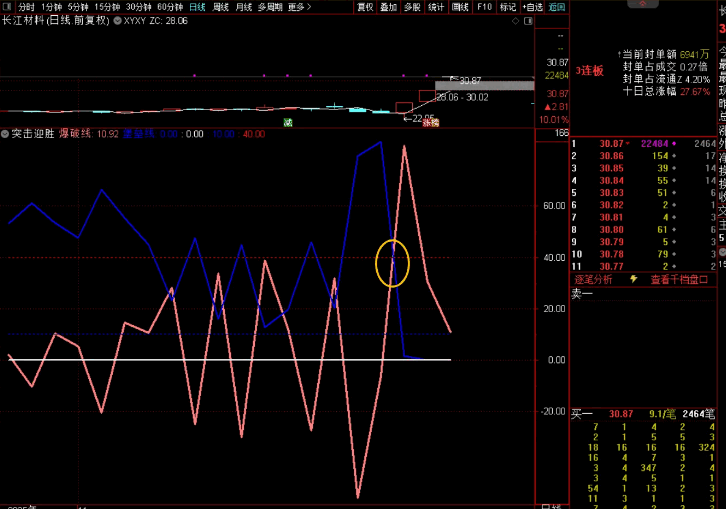Click the 返回 back button

tap(557, 6)
